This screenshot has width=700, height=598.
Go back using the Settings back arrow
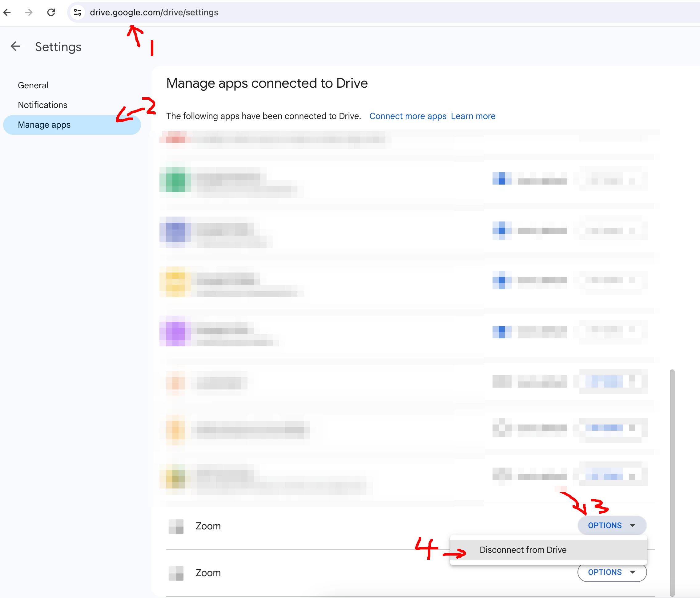15,46
